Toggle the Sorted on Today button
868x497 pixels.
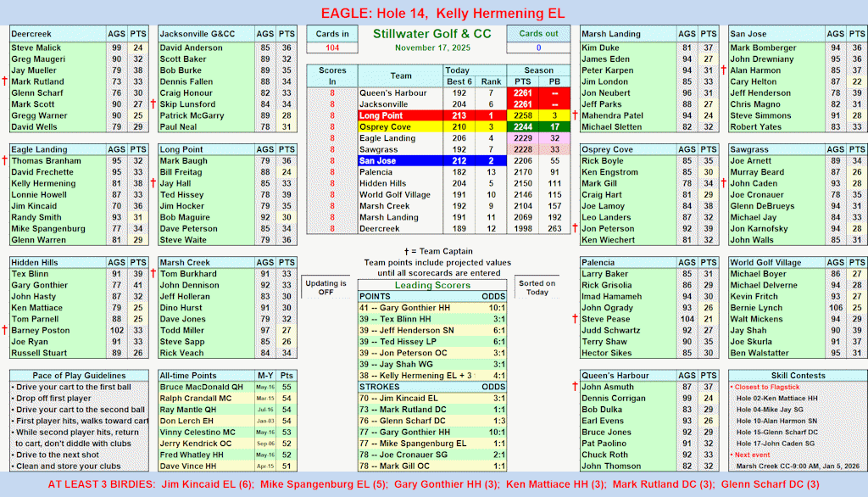tap(537, 288)
